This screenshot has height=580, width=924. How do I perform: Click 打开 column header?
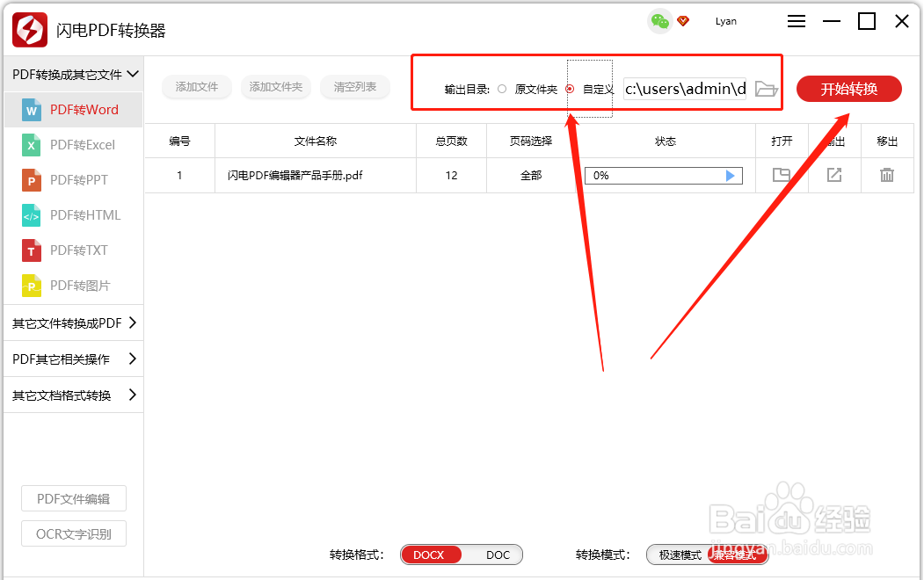click(x=782, y=141)
